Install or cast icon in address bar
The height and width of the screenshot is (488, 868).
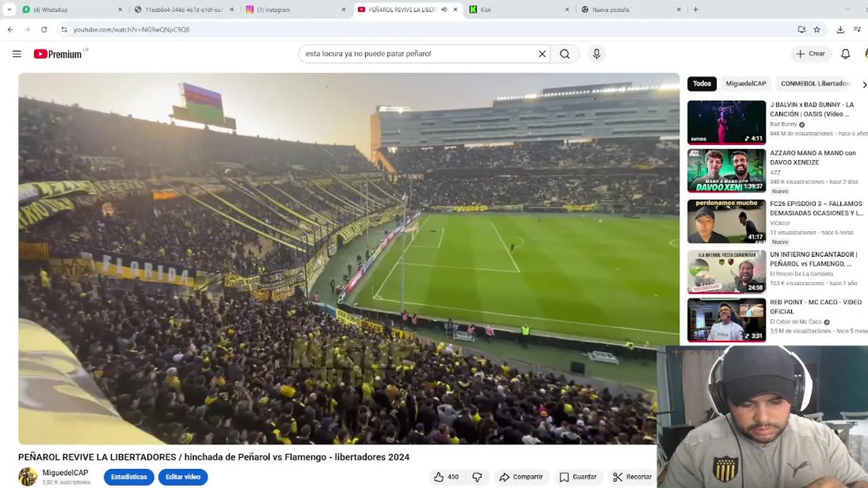[x=802, y=30]
